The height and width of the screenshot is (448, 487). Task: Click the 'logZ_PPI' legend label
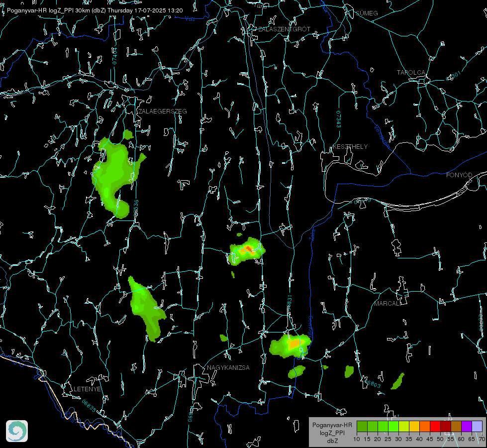coord(332,433)
